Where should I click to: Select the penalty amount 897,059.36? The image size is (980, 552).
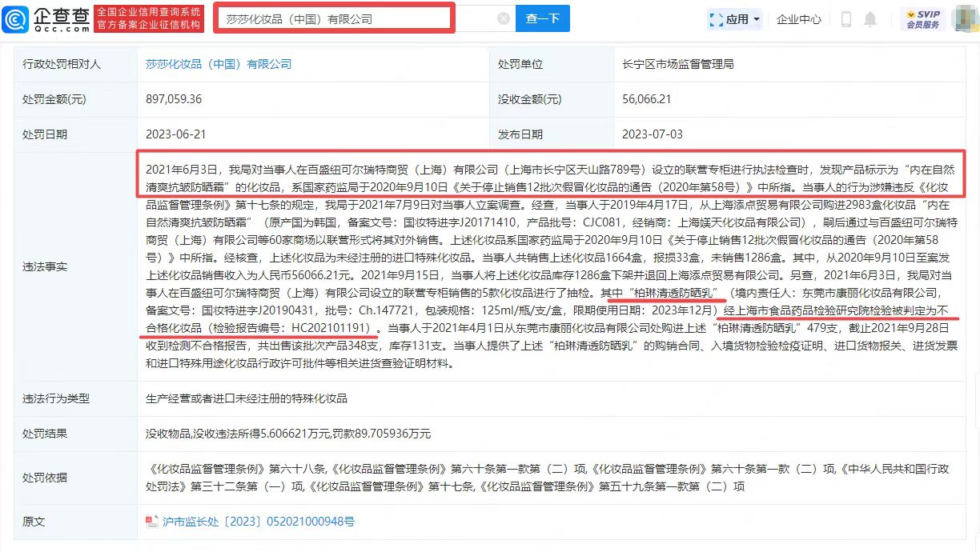click(174, 99)
